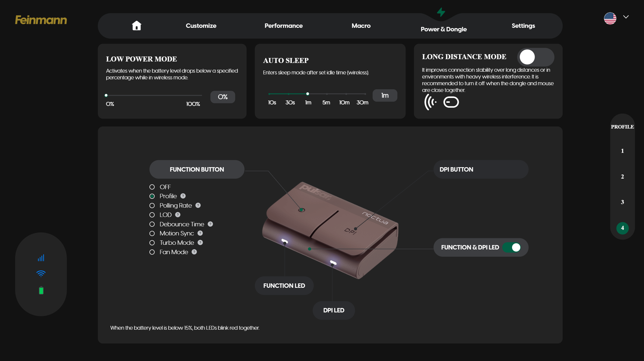644x361 pixels.
Task: Click the Feinmann logo
Action: click(x=41, y=20)
